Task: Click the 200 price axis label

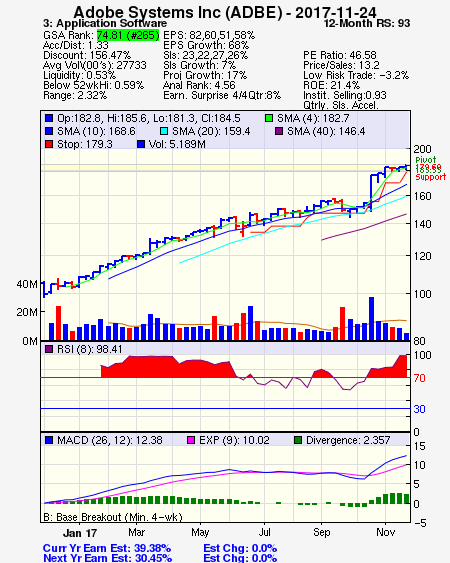Action: (x=422, y=149)
